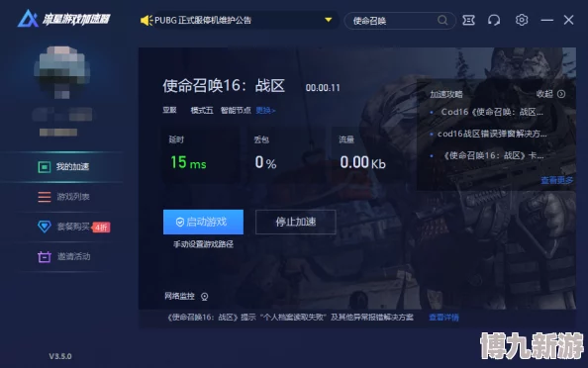Open guide 'cod16战区错误弹窗解决方...'
Image resolution: width=588 pixels, height=368 pixels.
tap(492, 134)
